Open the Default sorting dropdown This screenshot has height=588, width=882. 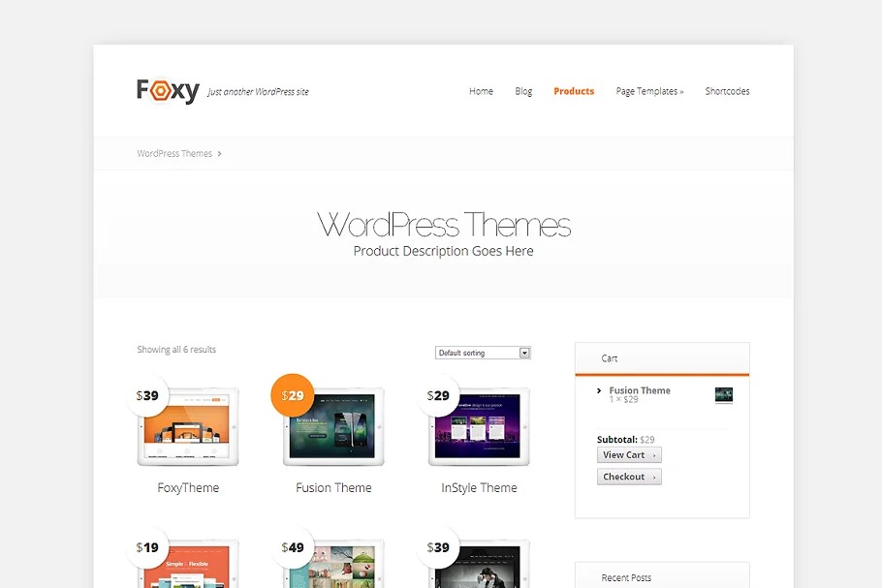[x=483, y=353]
